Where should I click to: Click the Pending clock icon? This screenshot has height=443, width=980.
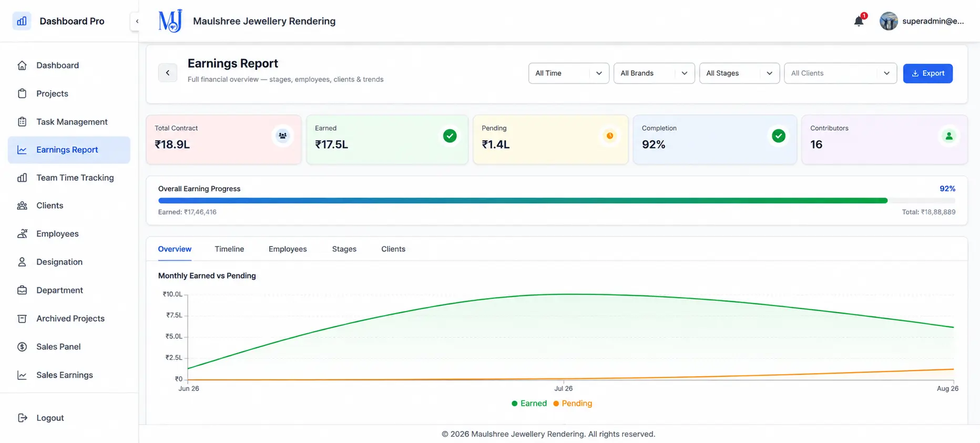point(610,136)
